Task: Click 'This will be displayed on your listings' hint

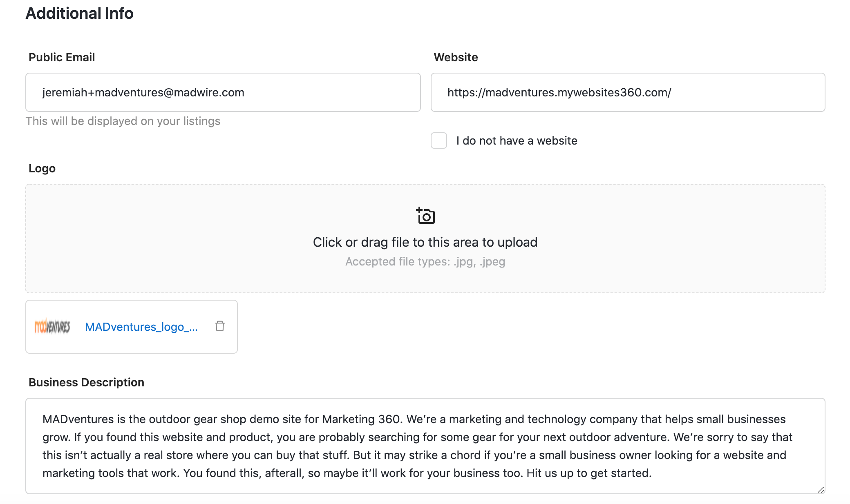Action: (123, 121)
